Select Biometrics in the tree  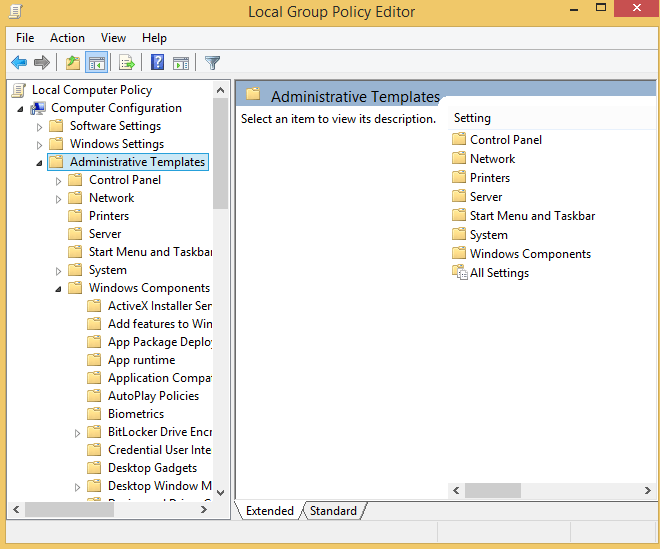(x=135, y=414)
